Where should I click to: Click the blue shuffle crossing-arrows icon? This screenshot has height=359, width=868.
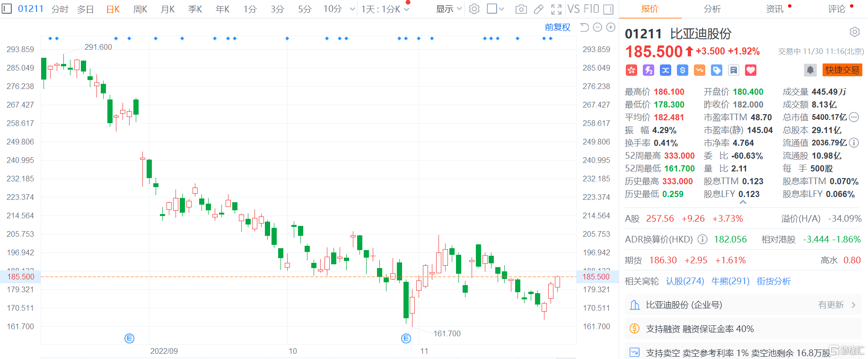(666, 70)
